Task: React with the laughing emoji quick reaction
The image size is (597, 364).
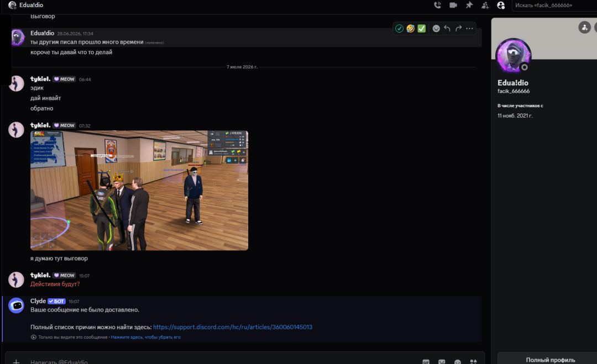Action: [410, 29]
